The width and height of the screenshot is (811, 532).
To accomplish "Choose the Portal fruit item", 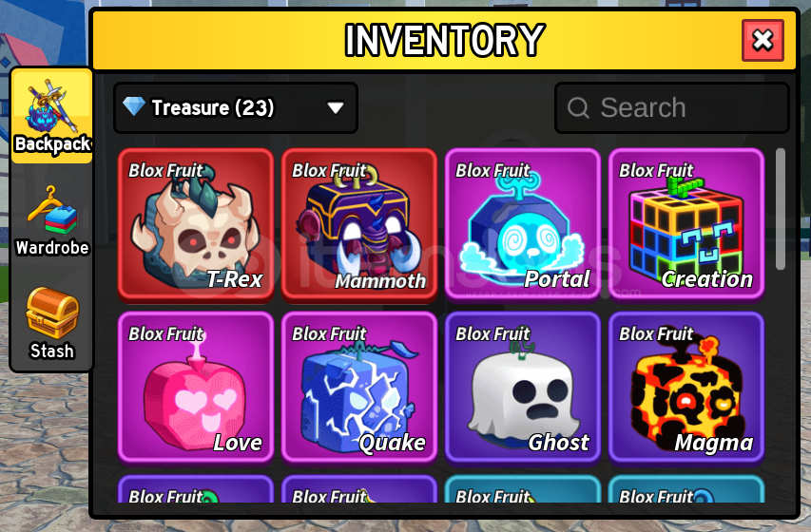I will point(523,224).
